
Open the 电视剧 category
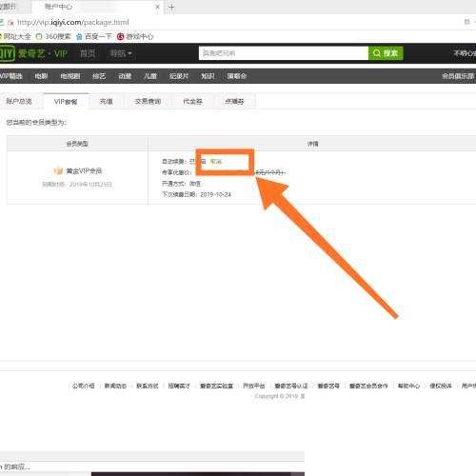70,76
